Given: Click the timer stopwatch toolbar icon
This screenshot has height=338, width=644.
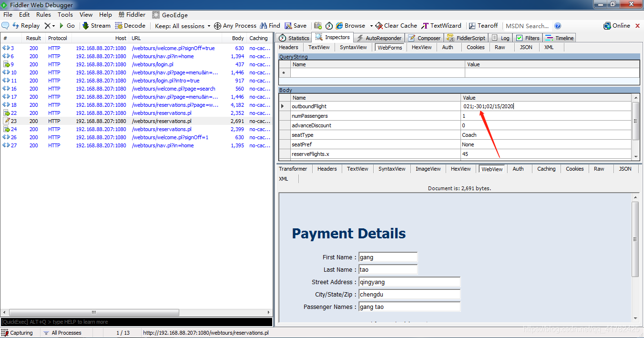Looking at the screenshot, I should point(329,26).
